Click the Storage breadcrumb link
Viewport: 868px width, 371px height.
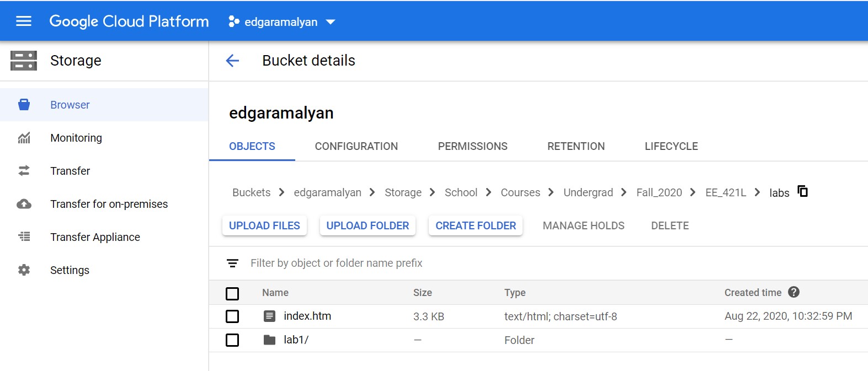tap(403, 192)
